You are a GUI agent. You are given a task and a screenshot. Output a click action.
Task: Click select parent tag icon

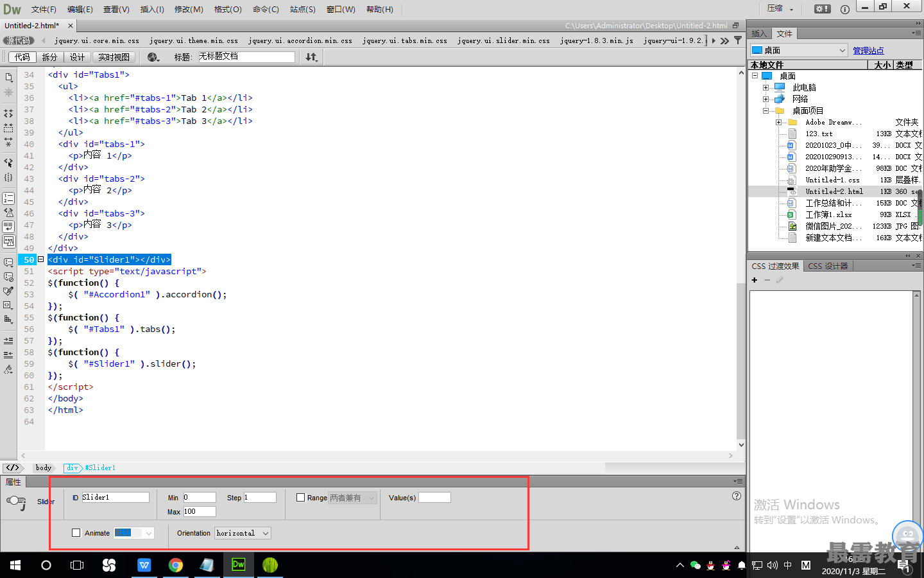(x=8, y=162)
